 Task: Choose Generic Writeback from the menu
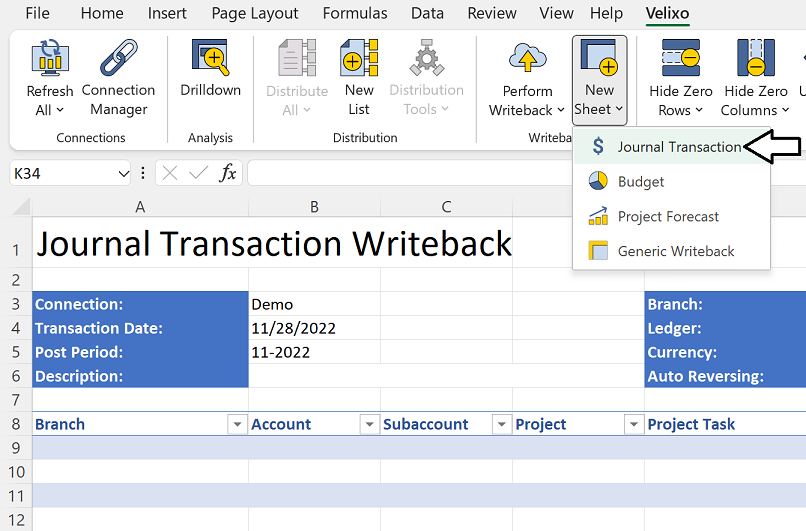pyautogui.click(x=671, y=251)
